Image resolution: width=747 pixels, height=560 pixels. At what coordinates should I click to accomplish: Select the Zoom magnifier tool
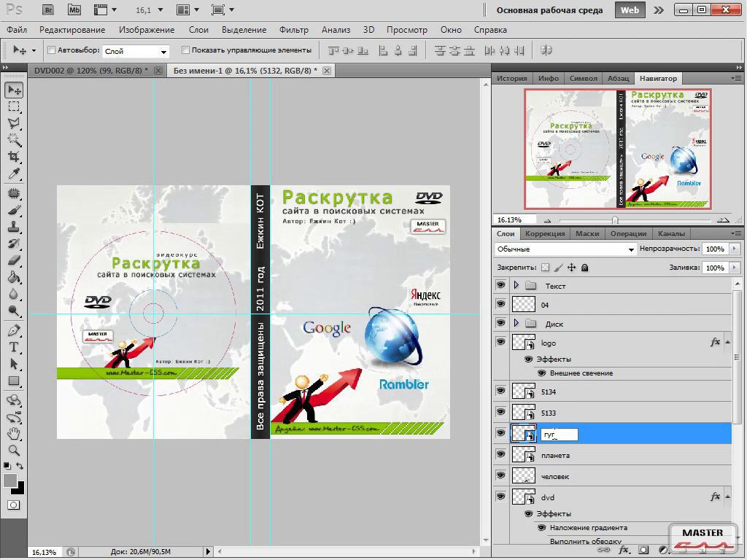(14, 450)
